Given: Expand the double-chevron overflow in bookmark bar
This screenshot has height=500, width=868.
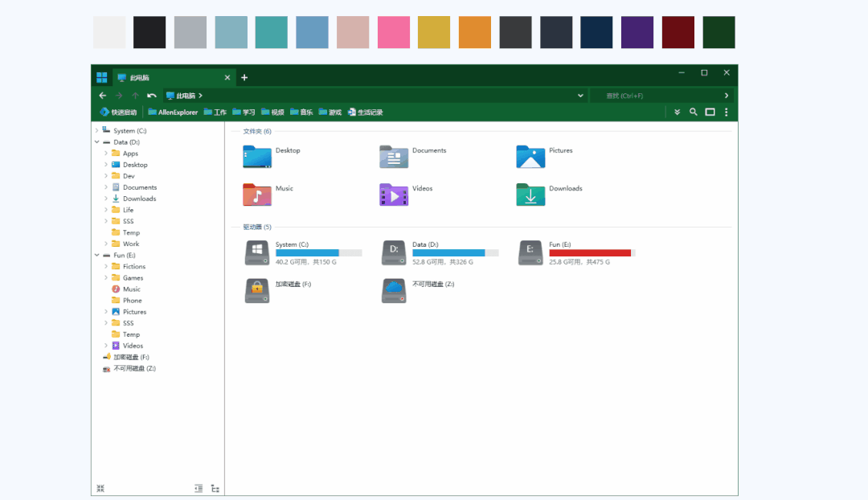Looking at the screenshot, I should 677,112.
